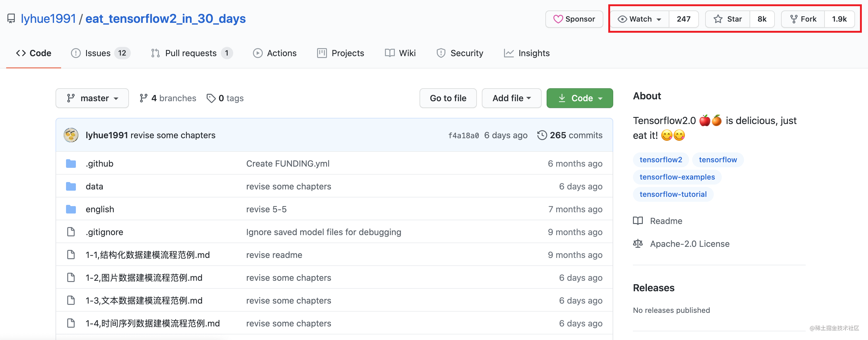Open the .gitignore file
868x340 pixels.
(105, 232)
